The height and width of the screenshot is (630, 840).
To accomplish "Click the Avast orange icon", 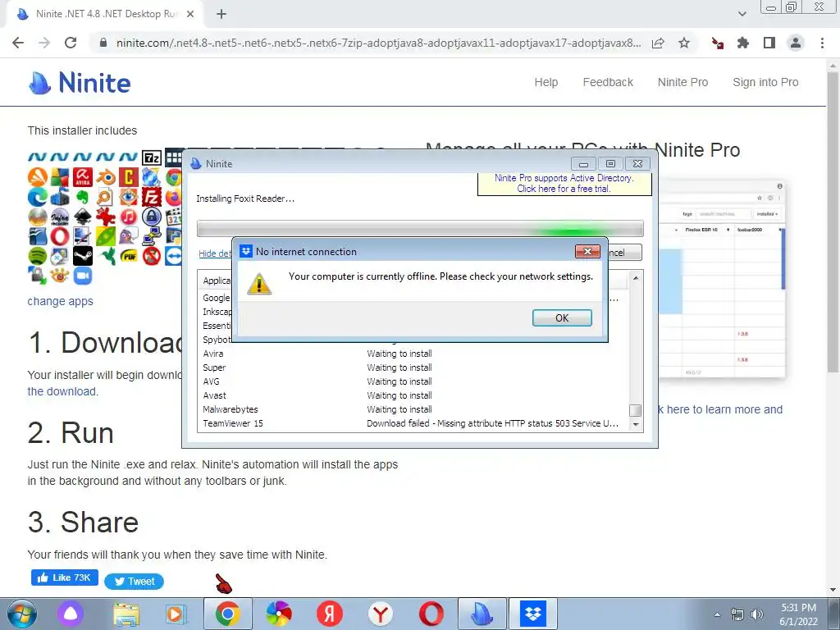I will coord(38,177).
